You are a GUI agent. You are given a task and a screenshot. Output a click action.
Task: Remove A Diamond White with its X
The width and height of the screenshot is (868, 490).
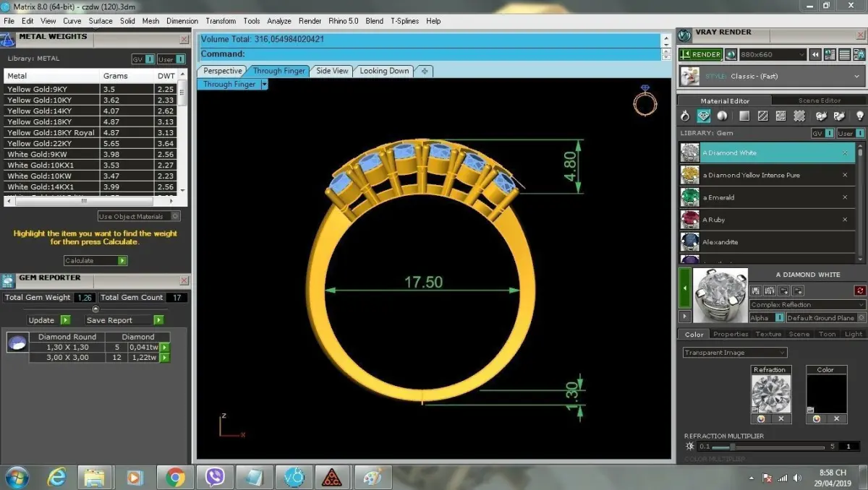(x=845, y=153)
